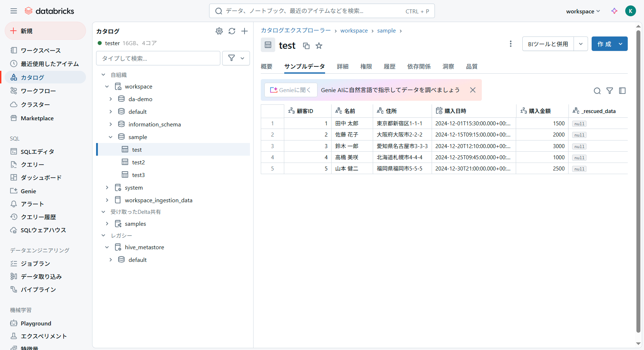
Task: Click the Genieに聞く button
Action: click(x=291, y=90)
